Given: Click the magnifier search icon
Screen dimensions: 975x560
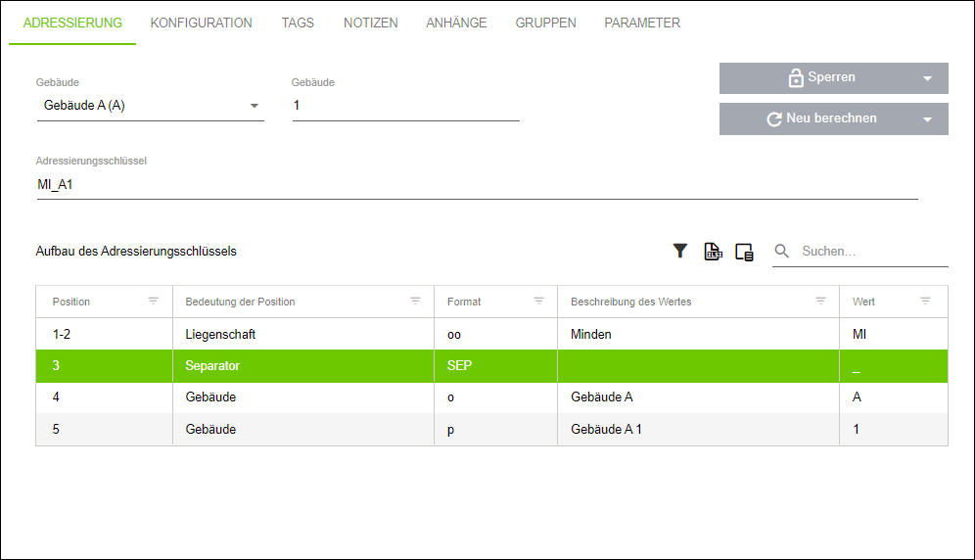Looking at the screenshot, I should coord(781,251).
